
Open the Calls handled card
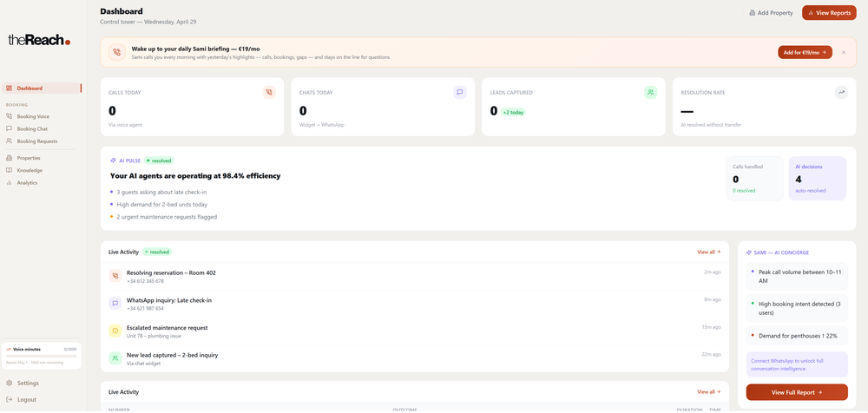click(x=755, y=178)
